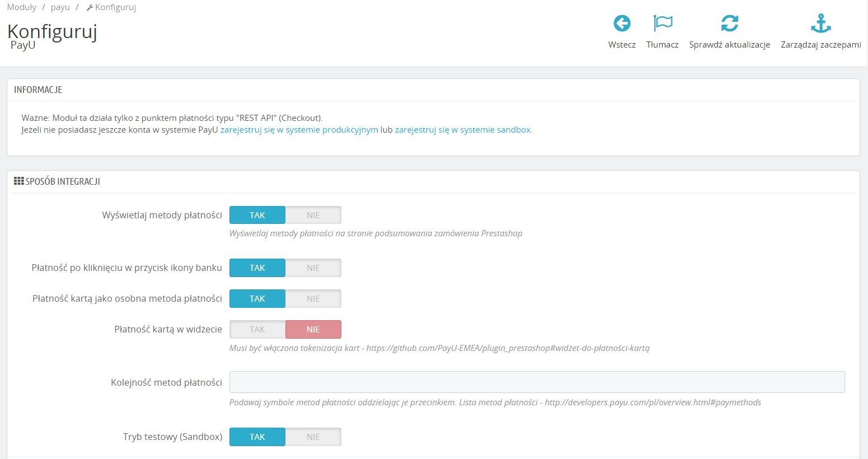The image size is (868, 459).
Task: Open Zarządzaj zaczepami anchor icon
Action: [x=821, y=24]
